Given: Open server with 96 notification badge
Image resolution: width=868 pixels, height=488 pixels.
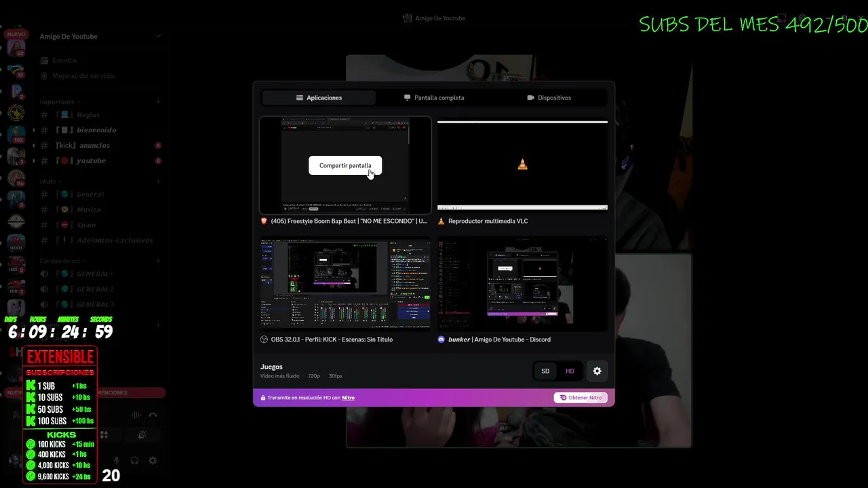Looking at the screenshot, I should pyautogui.click(x=16, y=178).
